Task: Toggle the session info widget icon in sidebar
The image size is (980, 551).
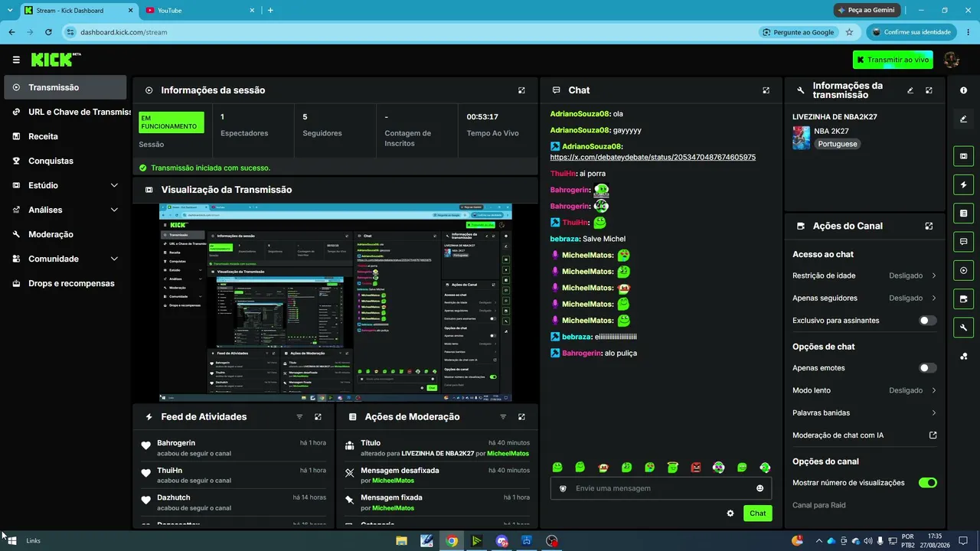Action: tap(963, 270)
